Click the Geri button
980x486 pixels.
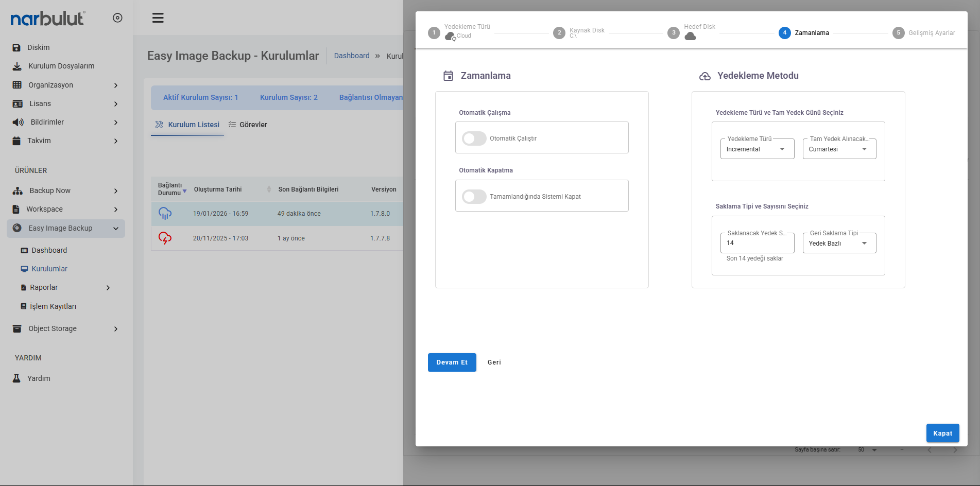click(x=494, y=362)
